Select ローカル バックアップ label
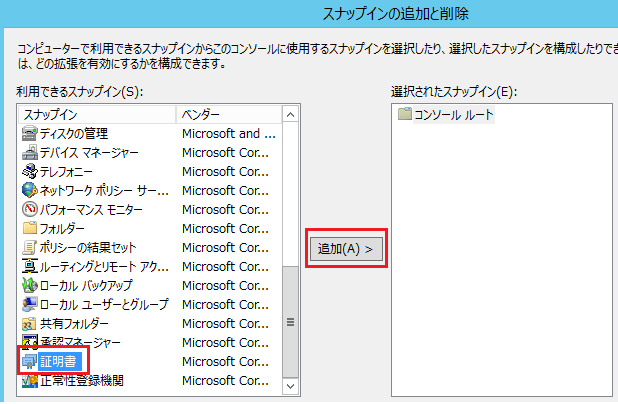Screen dimensions: 618x404 point(86,285)
